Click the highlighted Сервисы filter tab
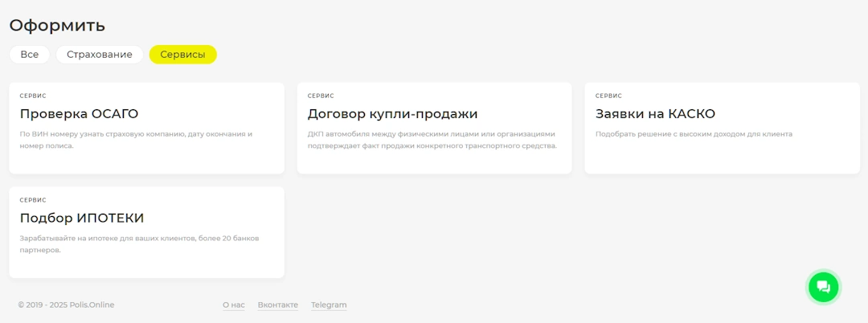 click(x=182, y=55)
